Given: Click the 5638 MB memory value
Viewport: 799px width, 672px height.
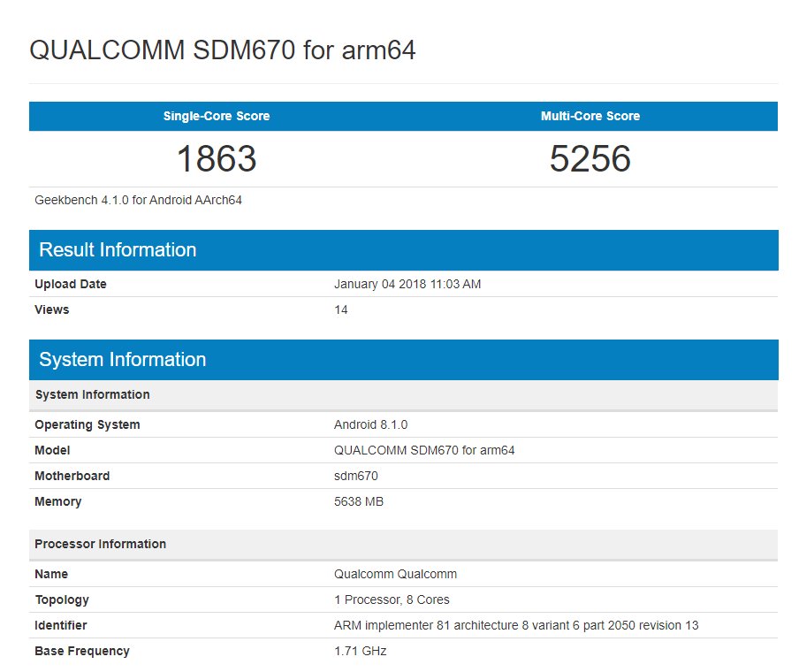Looking at the screenshot, I should [359, 501].
